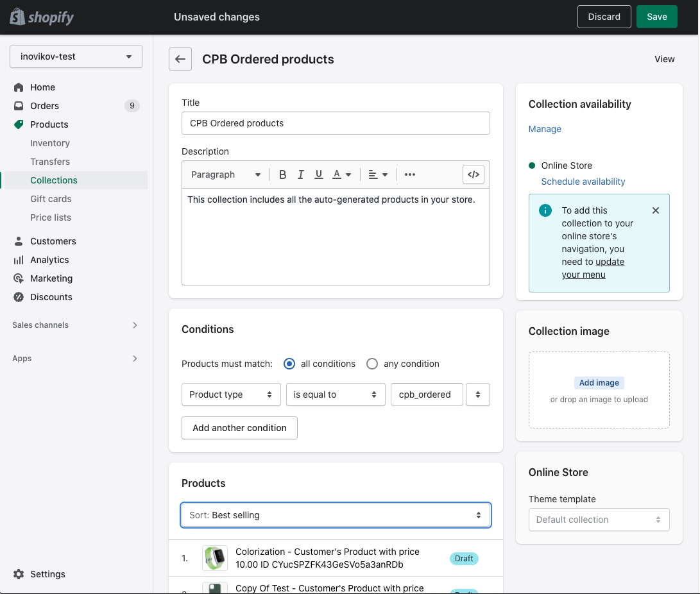Open Collections in sidebar

tap(54, 180)
